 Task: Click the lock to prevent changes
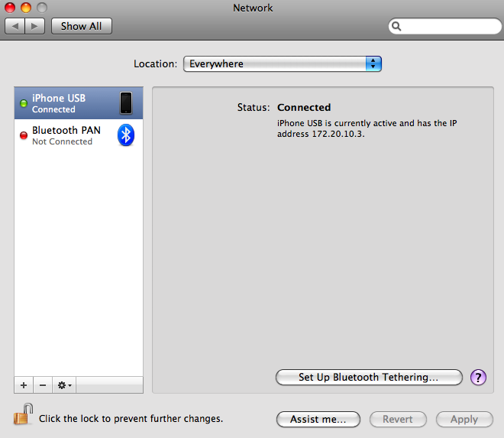pyautogui.click(x=23, y=415)
